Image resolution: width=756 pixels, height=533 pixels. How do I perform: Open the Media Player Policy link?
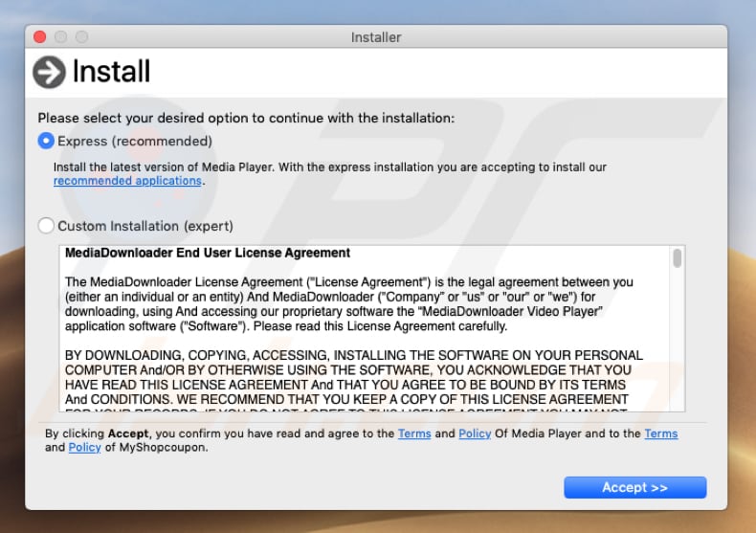pos(475,433)
